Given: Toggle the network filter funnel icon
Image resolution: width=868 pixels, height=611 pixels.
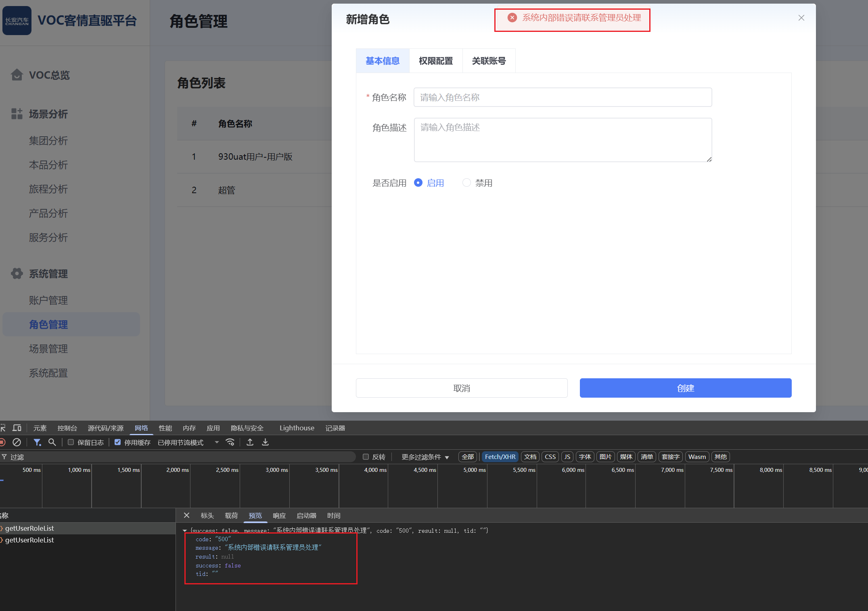Looking at the screenshot, I should coord(37,442).
